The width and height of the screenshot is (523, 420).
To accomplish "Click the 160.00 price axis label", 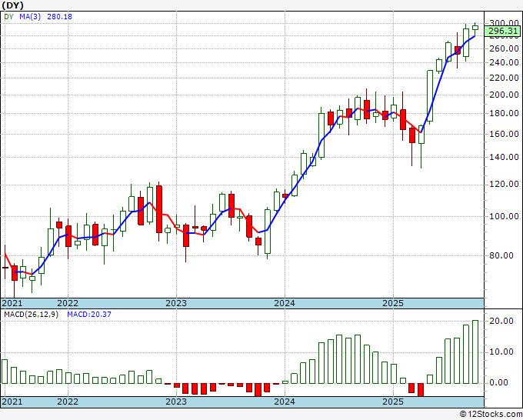I will pos(504,134).
